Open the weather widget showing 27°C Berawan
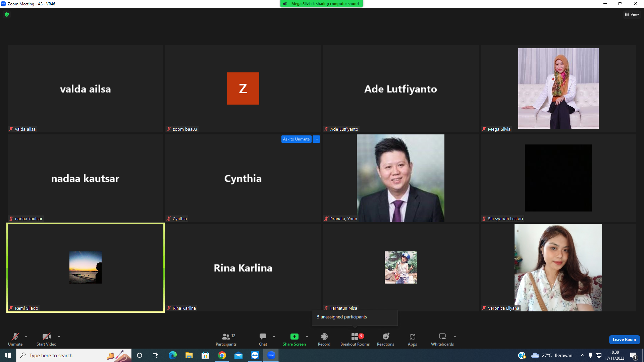 tap(552, 355)
